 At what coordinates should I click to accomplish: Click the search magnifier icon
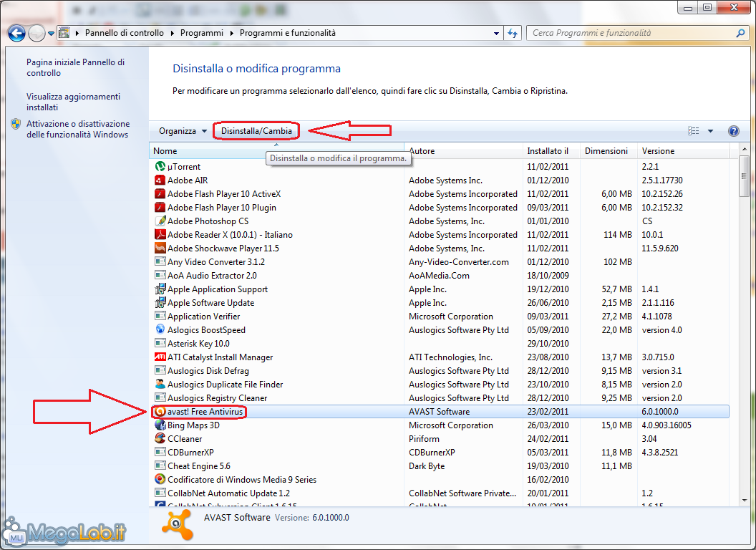(x=740, y=33)
